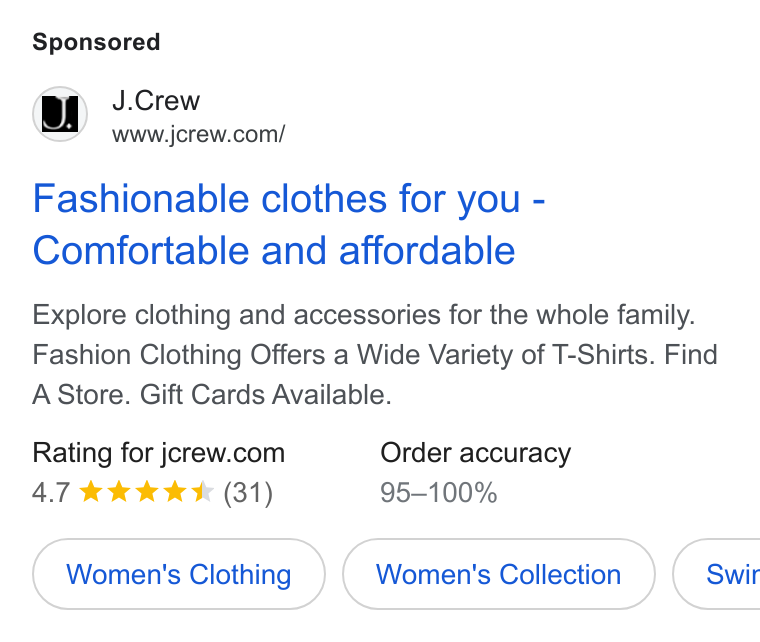
Task: Click the 95–100% accuracy value
Action: [x=439, y=493]
